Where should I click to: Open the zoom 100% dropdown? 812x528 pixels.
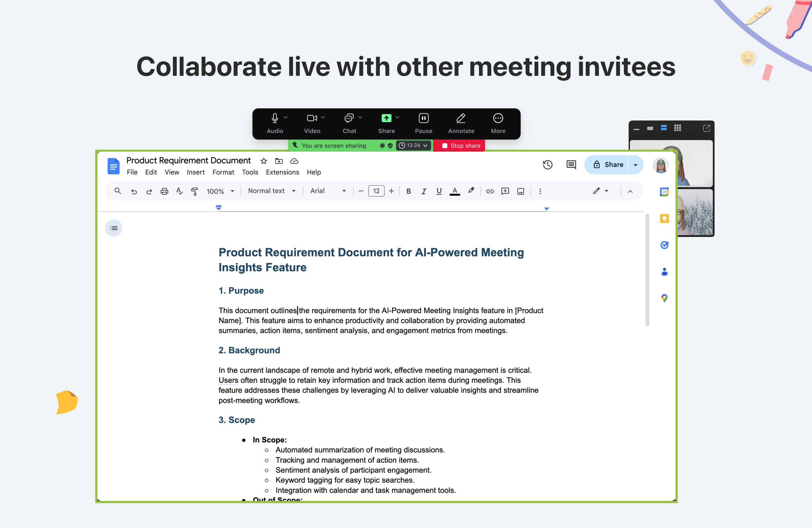220,191
